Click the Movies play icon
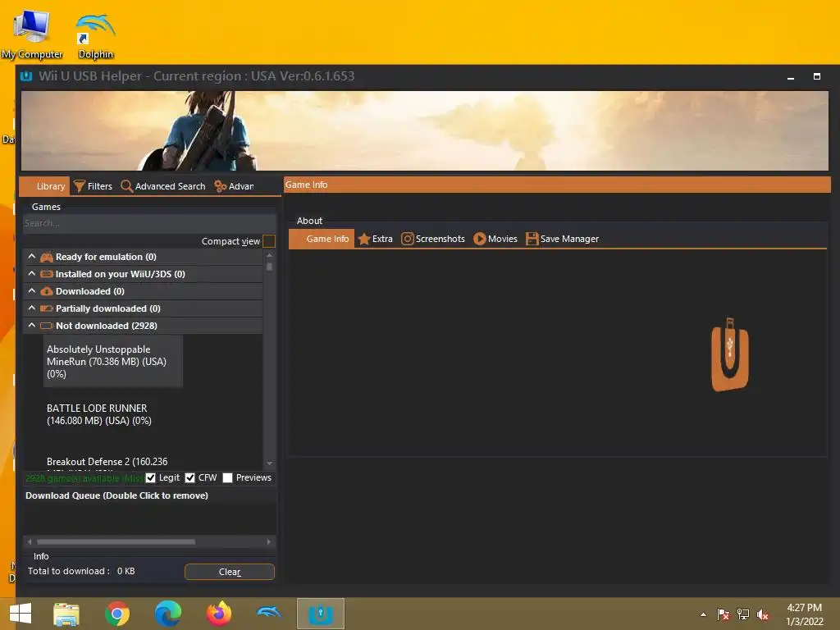Viewport: 840px width, 630px height. (x=479, y=239)
